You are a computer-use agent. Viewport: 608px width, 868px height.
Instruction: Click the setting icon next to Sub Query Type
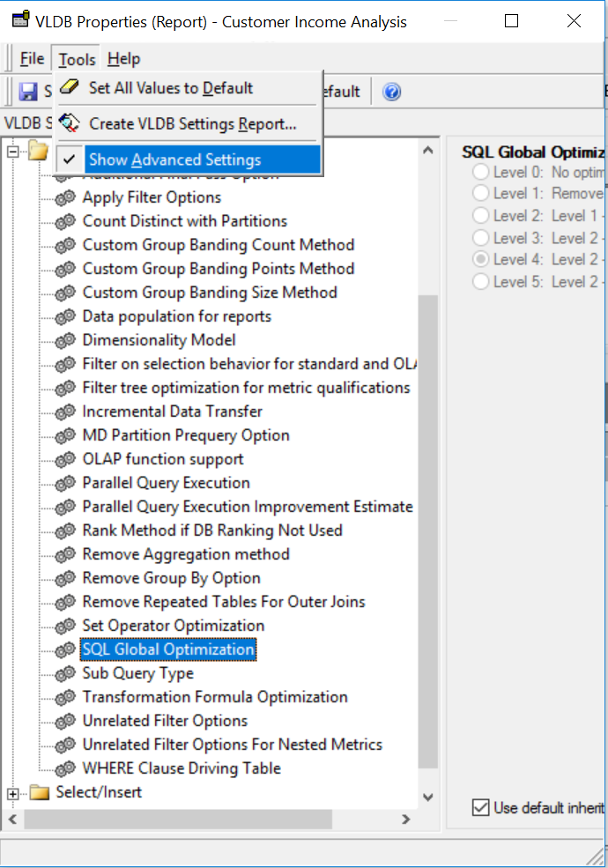63,673
